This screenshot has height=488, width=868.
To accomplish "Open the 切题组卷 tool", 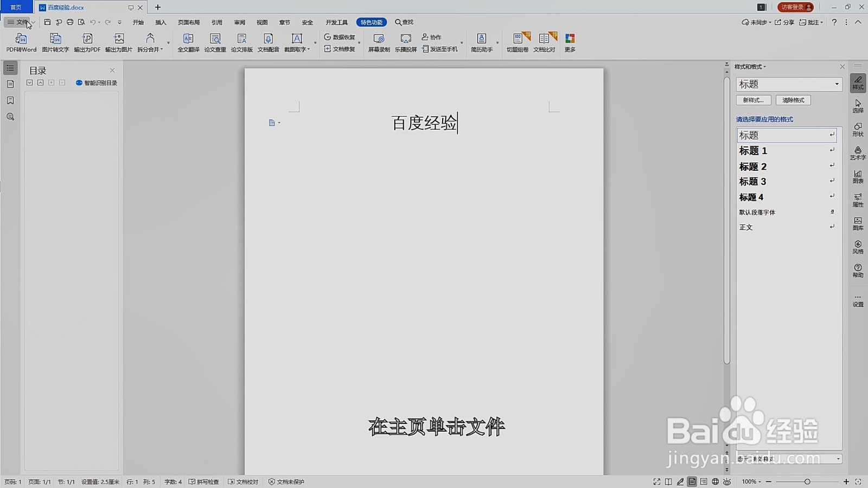I will [518, 43].
